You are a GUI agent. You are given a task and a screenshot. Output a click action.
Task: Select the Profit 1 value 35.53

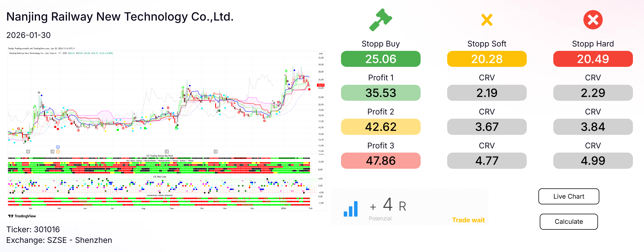point(381,93)
